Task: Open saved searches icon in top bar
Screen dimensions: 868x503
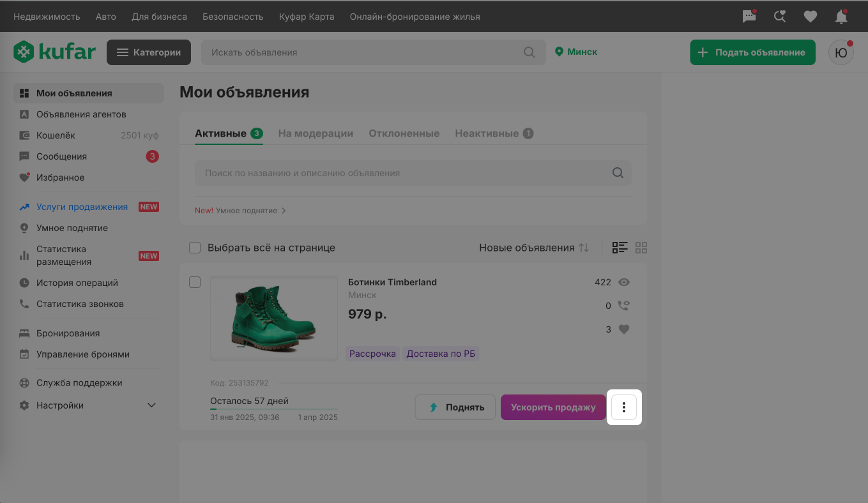Action: (780, 17)
